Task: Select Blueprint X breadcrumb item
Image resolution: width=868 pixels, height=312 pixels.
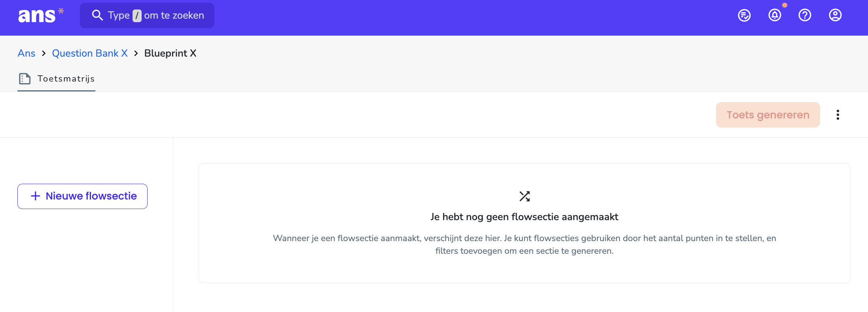Action: point(170,53)
